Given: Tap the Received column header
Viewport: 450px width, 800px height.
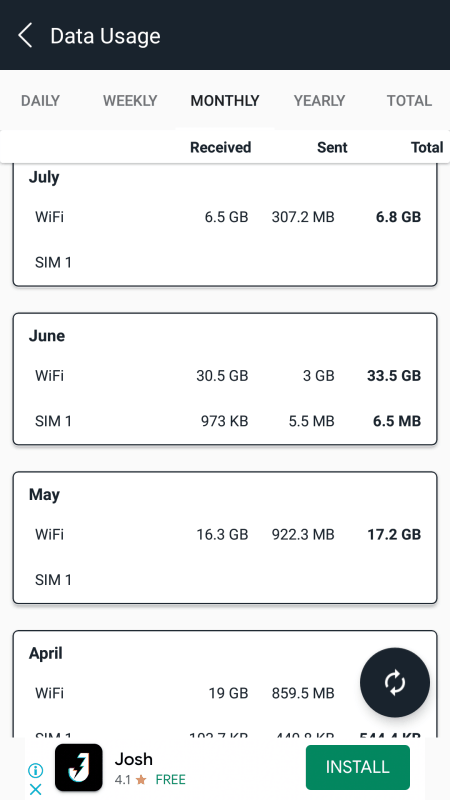Looking at the screenshot, I should pyautogui.click(x=220, y=147).
